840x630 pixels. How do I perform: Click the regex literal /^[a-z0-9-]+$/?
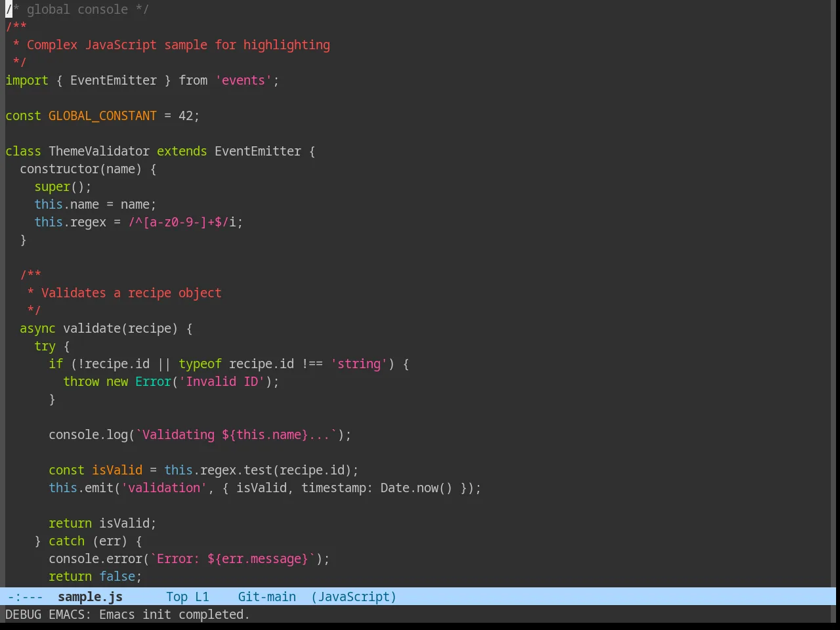[178, 222]
